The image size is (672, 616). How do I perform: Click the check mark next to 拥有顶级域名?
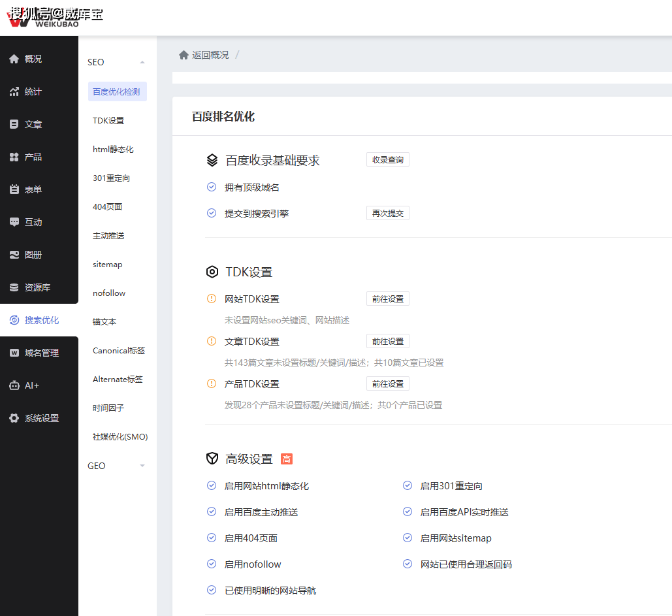point(212,187)
